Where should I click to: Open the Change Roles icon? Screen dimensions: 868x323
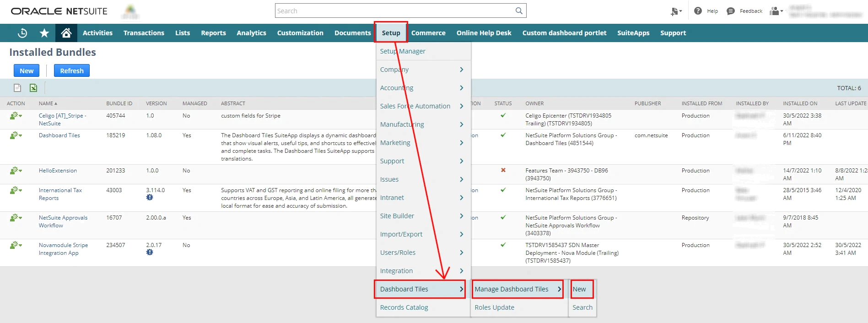tap(776, 11)
